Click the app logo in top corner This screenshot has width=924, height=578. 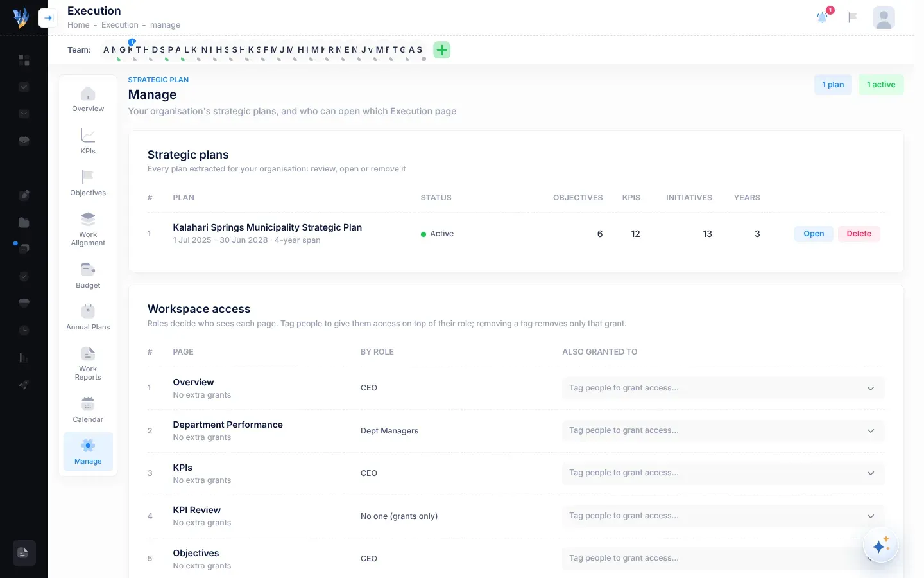tap(21, 17)
